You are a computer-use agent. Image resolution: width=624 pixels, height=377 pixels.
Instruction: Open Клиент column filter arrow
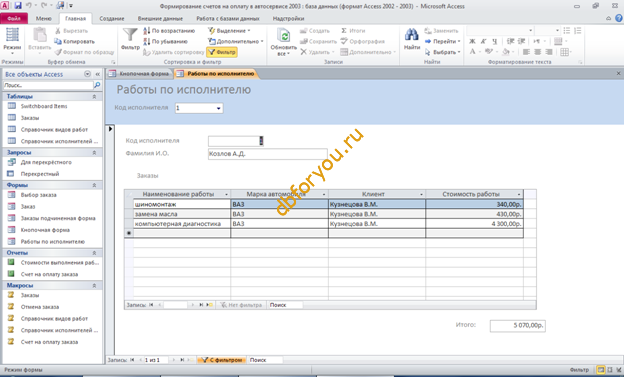point(421,194)
